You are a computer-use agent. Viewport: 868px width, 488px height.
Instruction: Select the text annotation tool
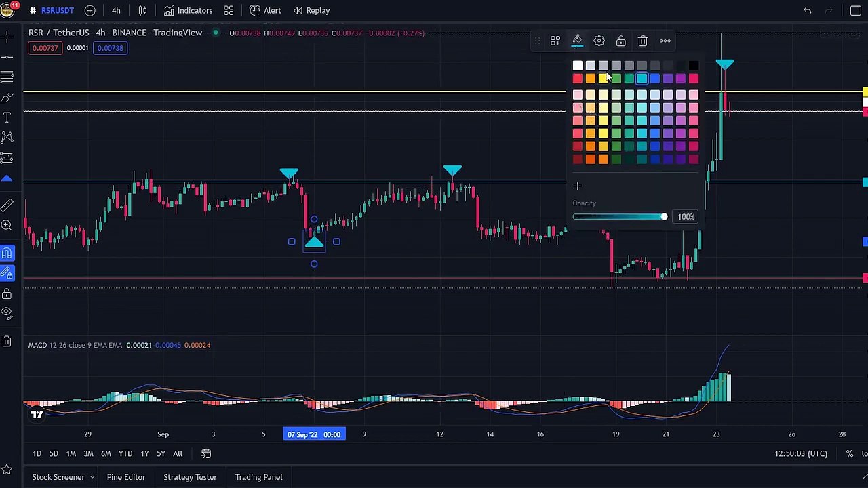click(7, 117)
